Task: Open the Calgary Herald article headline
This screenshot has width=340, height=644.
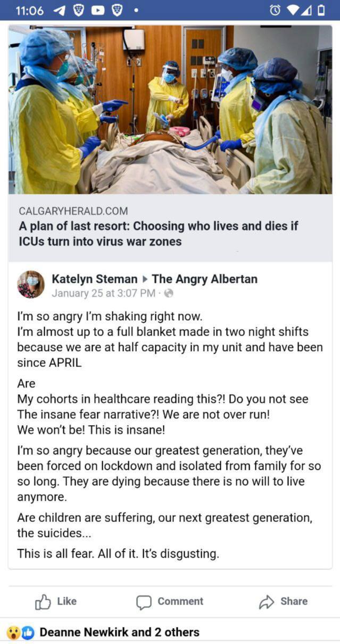Action: pyautogui.click(x=159, y=233)
